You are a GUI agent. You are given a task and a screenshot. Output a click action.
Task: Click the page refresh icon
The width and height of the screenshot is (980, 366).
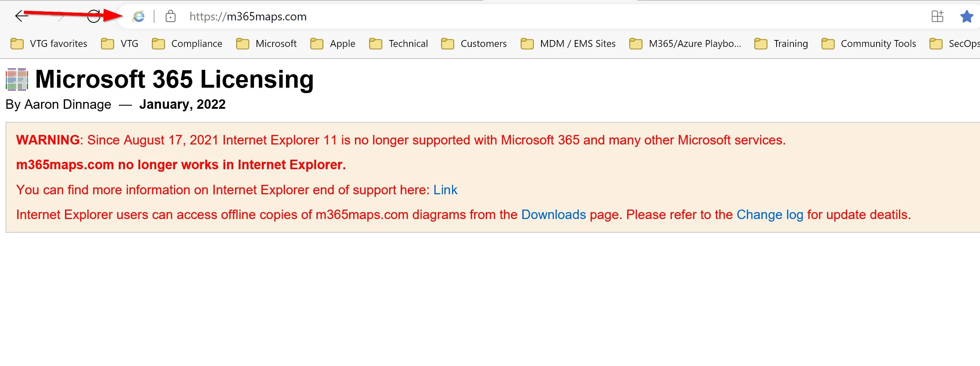point(94,16)
